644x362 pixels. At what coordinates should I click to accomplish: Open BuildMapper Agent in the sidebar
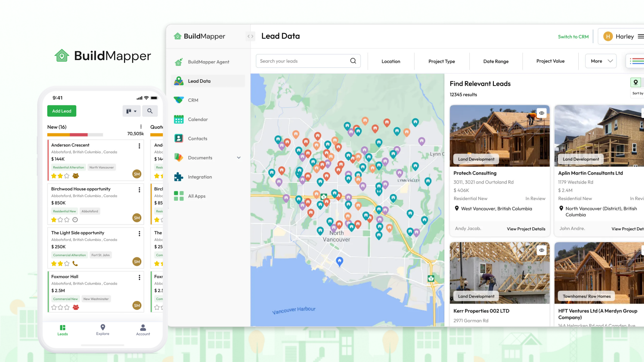click(208, 62)
